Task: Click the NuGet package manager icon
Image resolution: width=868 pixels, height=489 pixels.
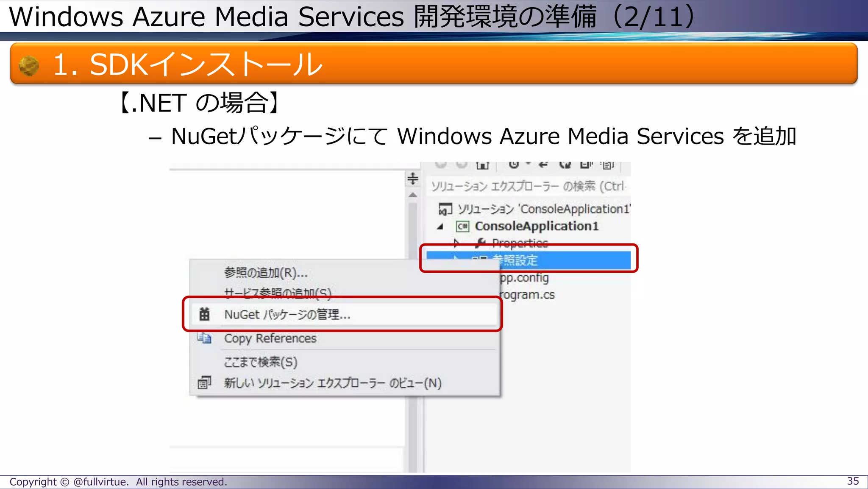Action: pyautogui.click(x=204, y=314)
